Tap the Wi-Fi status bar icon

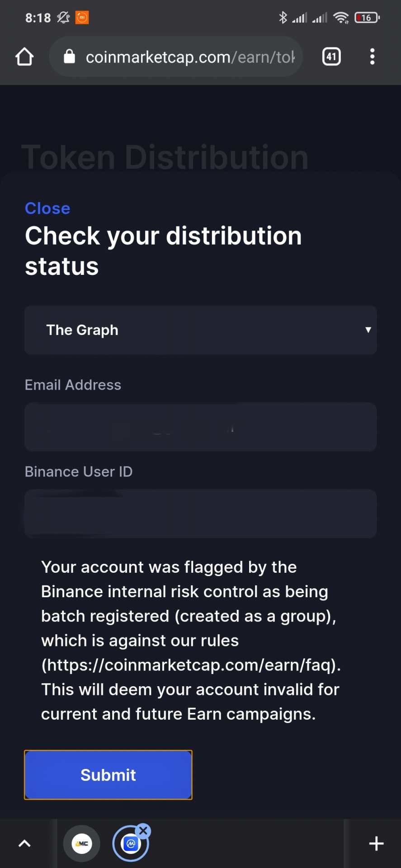tap(341, 18)
